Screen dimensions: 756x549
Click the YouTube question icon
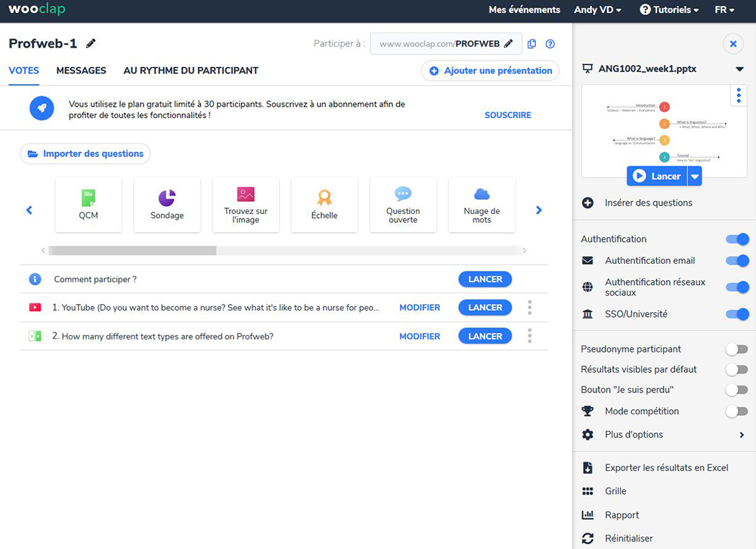coord(35,307)
